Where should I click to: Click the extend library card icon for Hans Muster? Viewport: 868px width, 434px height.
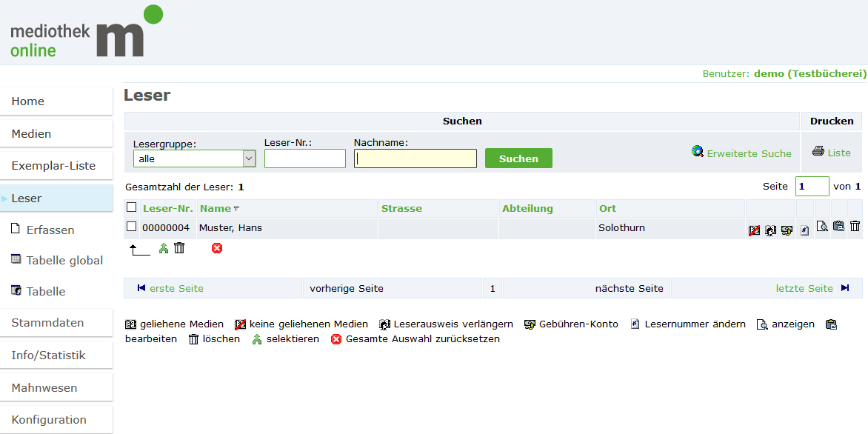[x=770, y=230]
